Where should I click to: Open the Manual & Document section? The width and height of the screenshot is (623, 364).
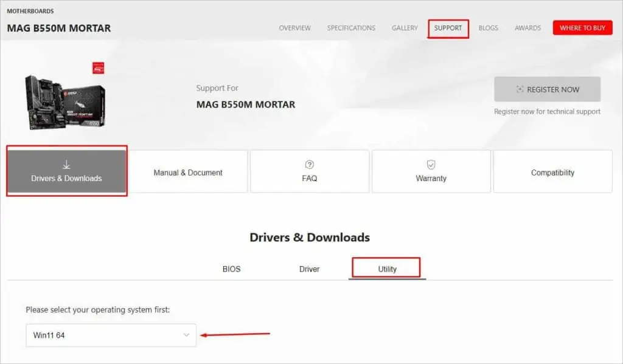point(189,172)
